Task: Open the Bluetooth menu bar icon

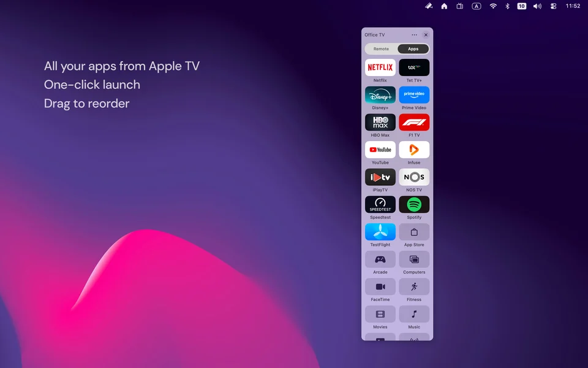Action: pyautogui.click(x=507, y=6)
